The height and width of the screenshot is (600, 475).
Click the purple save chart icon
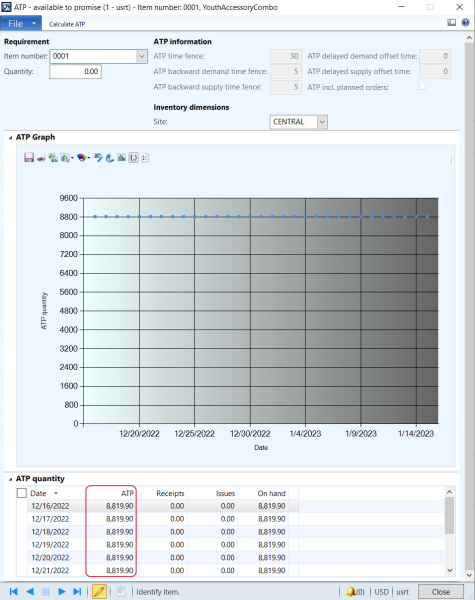click(29, 157)
